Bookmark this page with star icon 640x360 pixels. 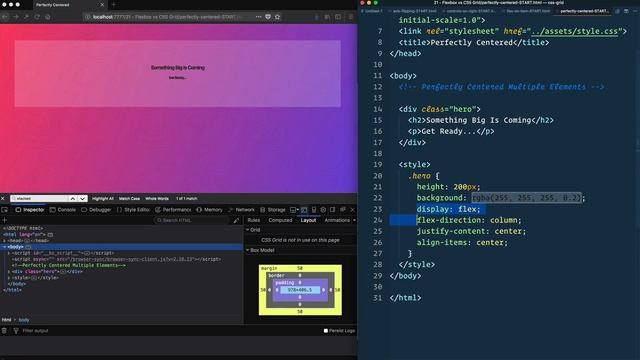pos(278,17)
